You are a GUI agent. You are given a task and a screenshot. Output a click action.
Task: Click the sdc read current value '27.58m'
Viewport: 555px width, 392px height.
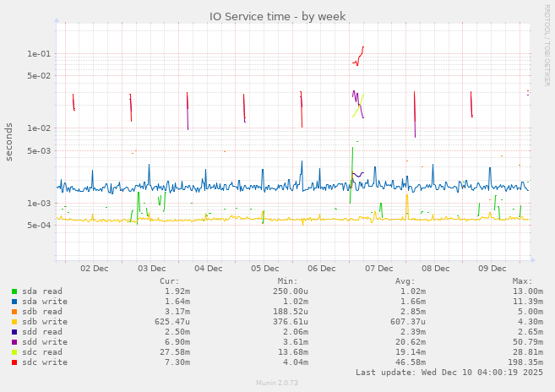point(175,352)
